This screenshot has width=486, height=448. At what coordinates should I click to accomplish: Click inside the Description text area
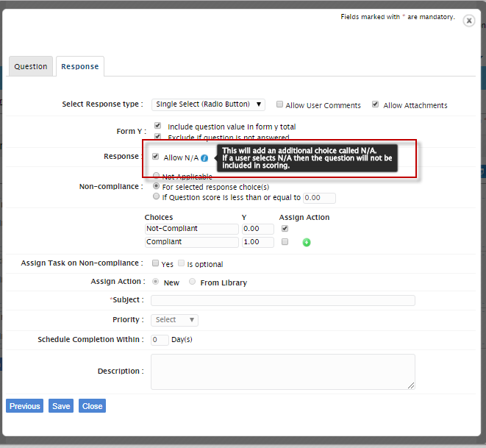tap(282, 371)
